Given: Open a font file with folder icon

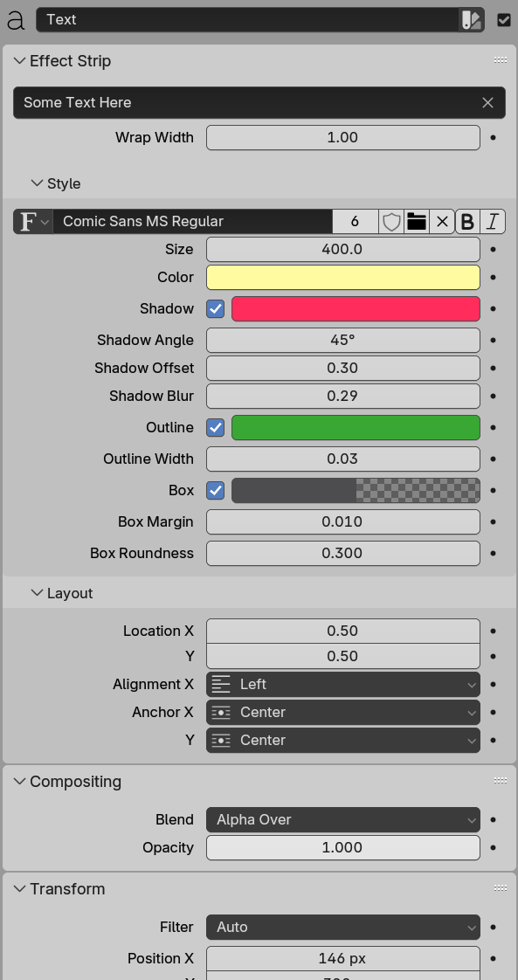Looking at the screenshot, I should point(417,221).
